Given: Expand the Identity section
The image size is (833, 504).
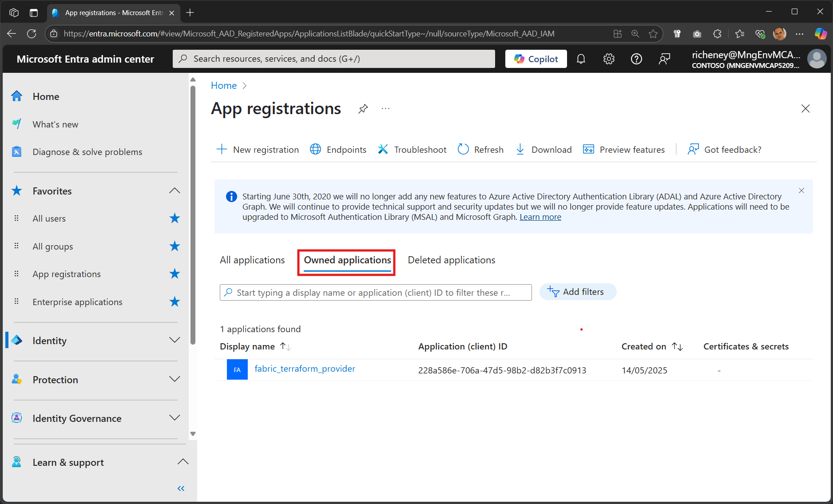Looking at the screenshot, I should coord(174,340).
